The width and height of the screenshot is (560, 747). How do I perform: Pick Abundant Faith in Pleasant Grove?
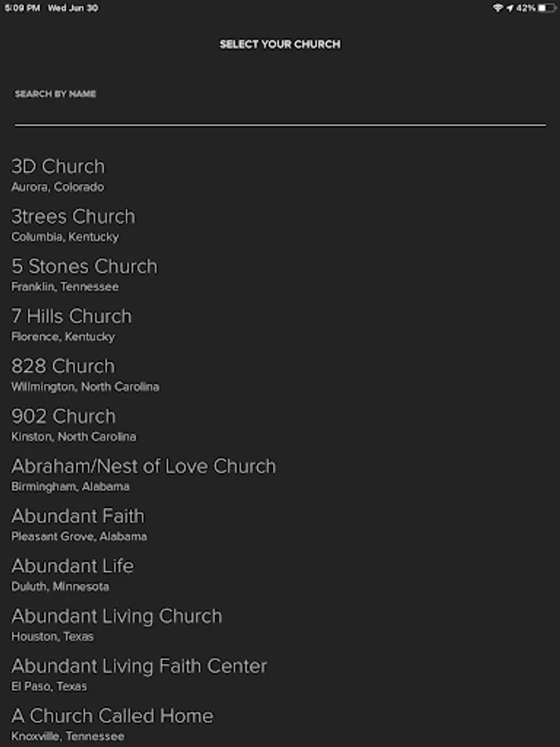coord(79,523)
